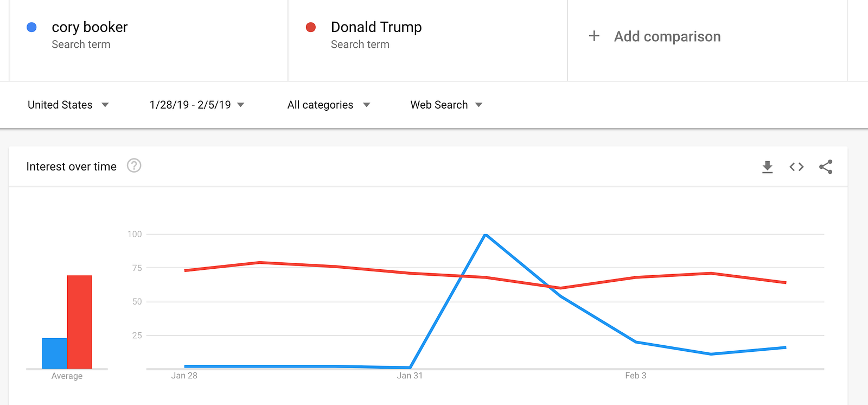Click the Feb 3 axis label
This screenshot has width=868, height=405.
[635, 376]
